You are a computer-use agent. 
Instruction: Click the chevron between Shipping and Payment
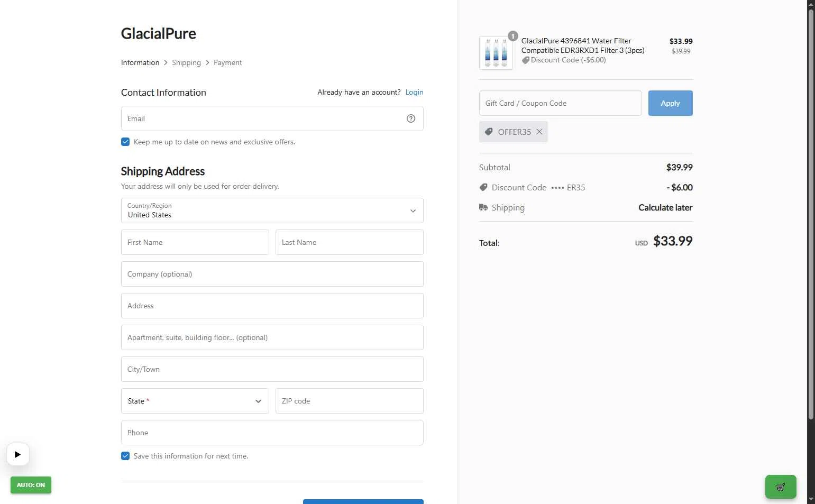click(x=207, y=62)
